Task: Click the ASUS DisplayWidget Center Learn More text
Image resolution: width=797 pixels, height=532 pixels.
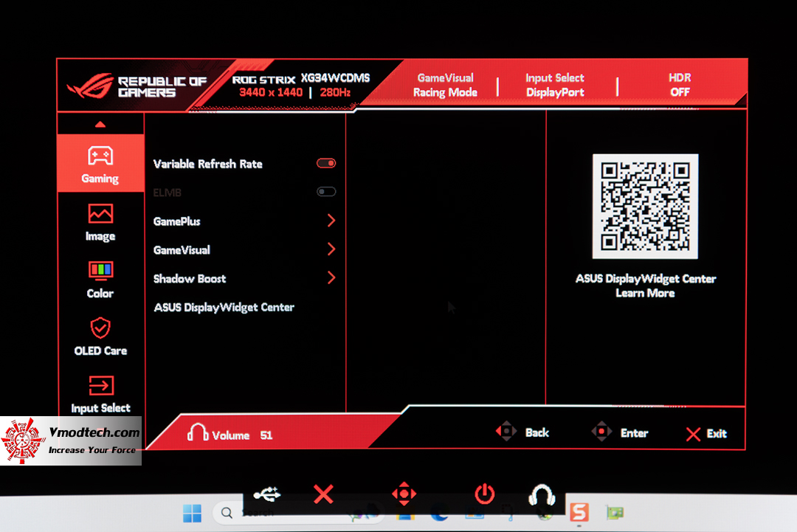Action: 646,286
